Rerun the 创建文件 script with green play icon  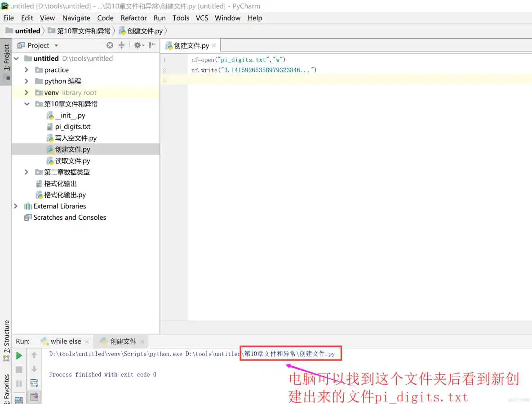pos(19,355)
